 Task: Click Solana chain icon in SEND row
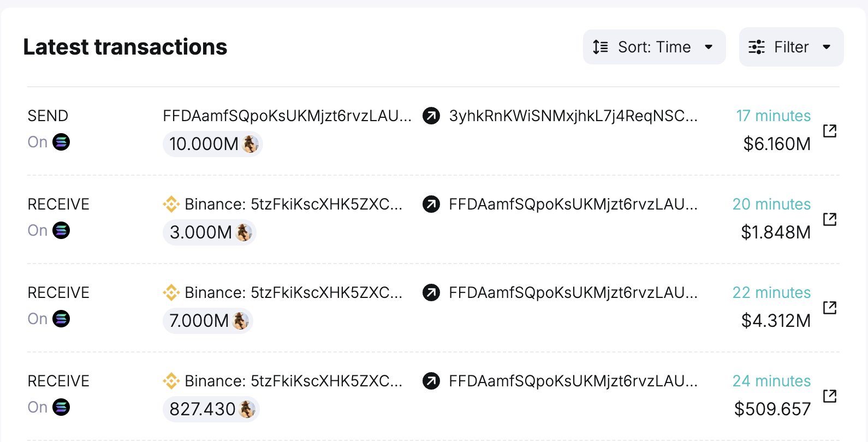[x=61, y=142]
